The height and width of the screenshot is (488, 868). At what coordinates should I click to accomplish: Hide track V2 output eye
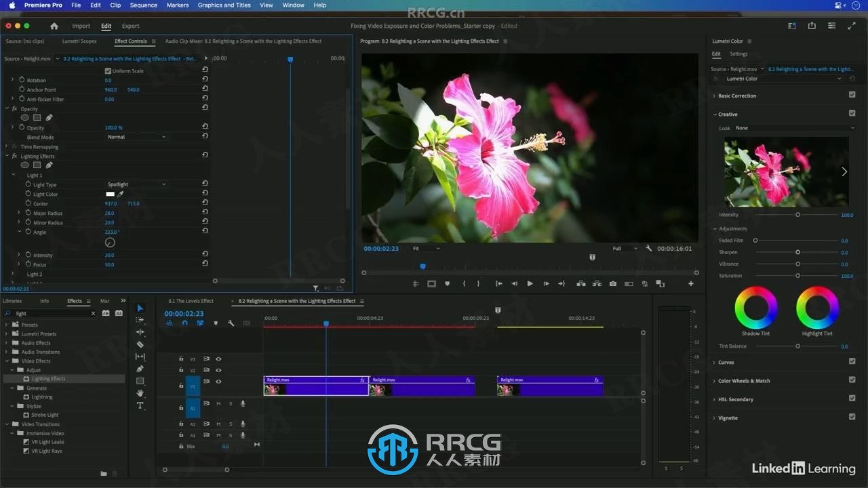(x=218, y=370)
